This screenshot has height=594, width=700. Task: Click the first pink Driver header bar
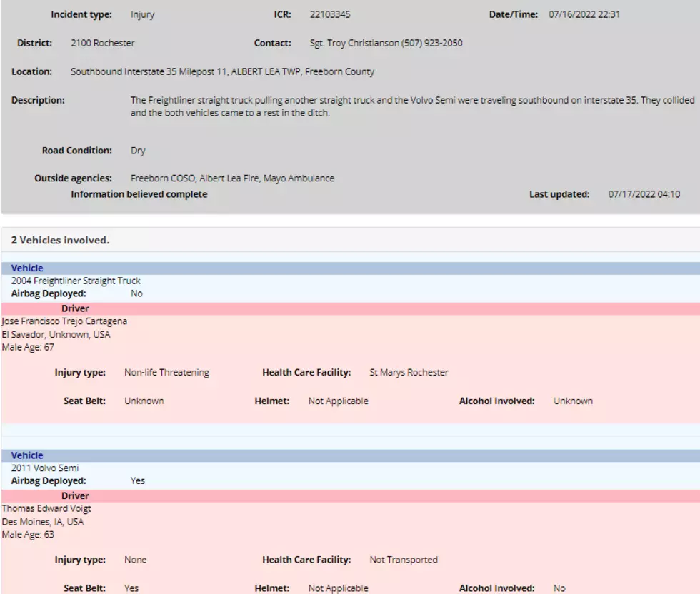pos(351,308)
